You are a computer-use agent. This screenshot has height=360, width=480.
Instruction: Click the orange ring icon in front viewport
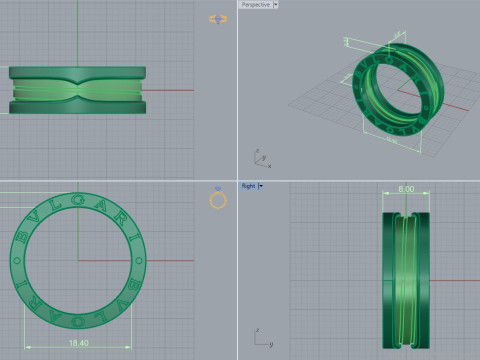[x=218, y=198]
